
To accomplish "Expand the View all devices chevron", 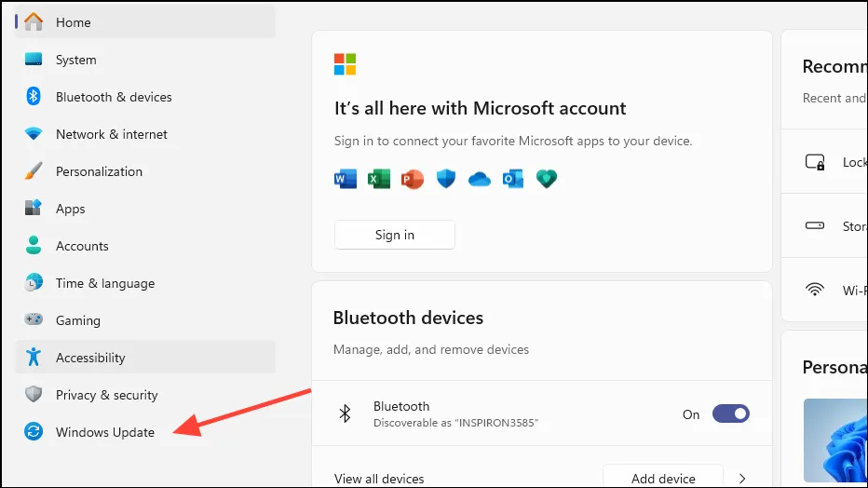I will pyautogui.click(x=742, y=479).
